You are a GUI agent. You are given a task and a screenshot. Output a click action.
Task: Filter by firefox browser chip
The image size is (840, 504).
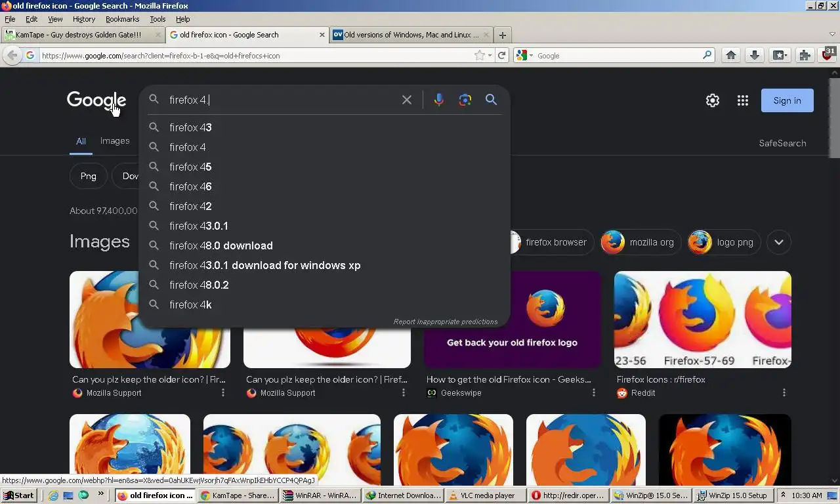pyautogui.click(x=551, y=242)
